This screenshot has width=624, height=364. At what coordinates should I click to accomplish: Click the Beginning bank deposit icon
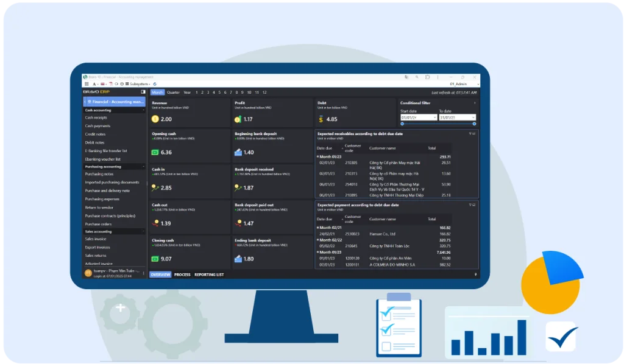point(238,152)
